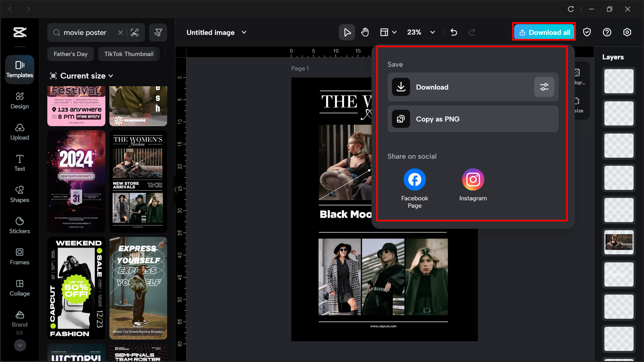Select the TikTok Thumbnail tag

pos(129,54)
